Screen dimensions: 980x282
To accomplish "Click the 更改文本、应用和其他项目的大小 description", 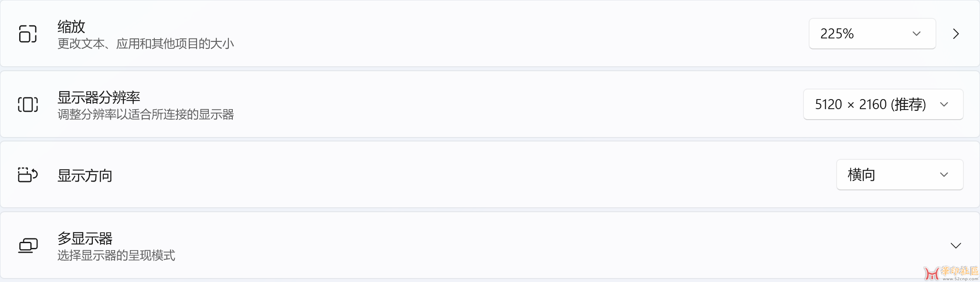I will tap(146, 44).
